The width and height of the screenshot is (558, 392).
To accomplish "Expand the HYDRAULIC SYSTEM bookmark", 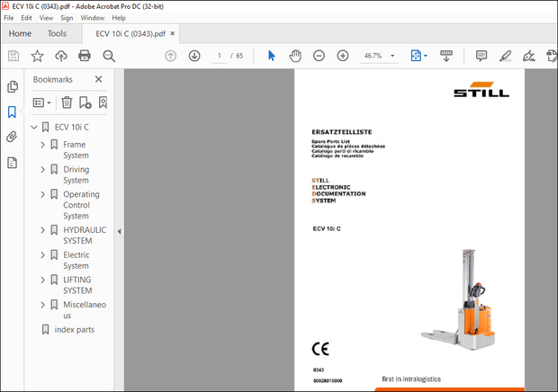I will point(42,230).
